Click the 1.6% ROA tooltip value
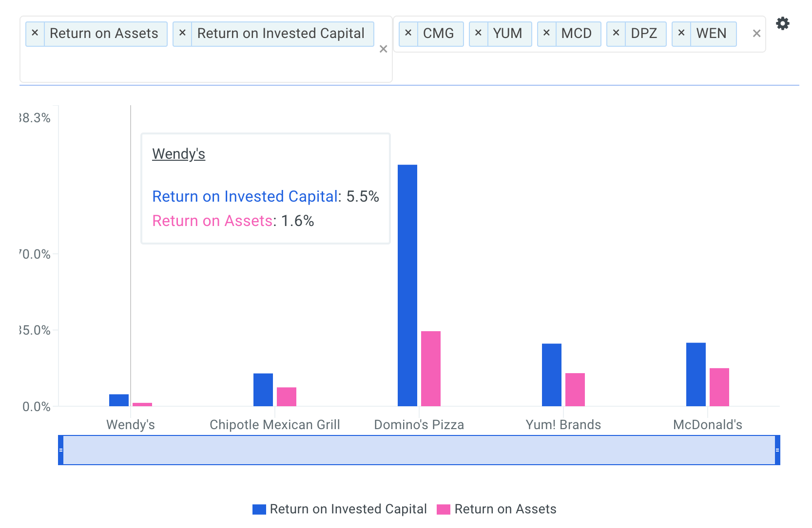812x528 pixels. pyautogui.click(x=297, y=221)
